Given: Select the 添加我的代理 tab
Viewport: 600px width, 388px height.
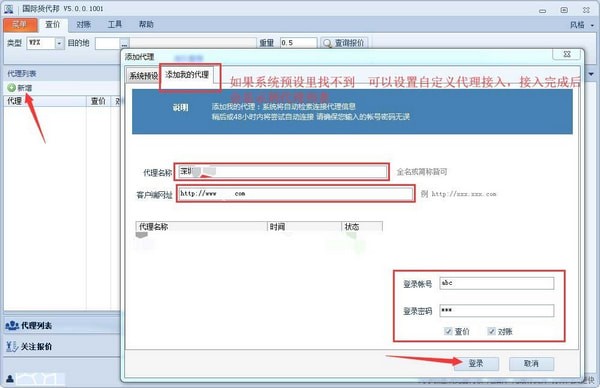Looking at the screenshot, I should 187,75.
